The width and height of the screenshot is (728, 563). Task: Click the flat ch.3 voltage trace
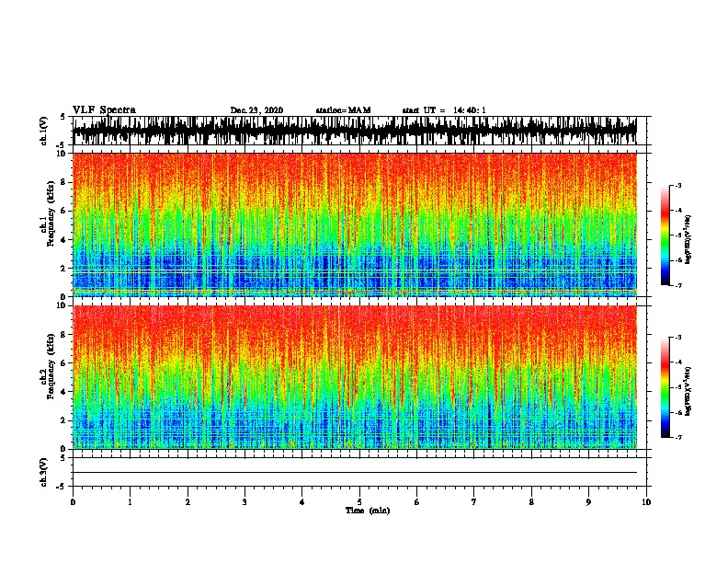tap(355, 473)
